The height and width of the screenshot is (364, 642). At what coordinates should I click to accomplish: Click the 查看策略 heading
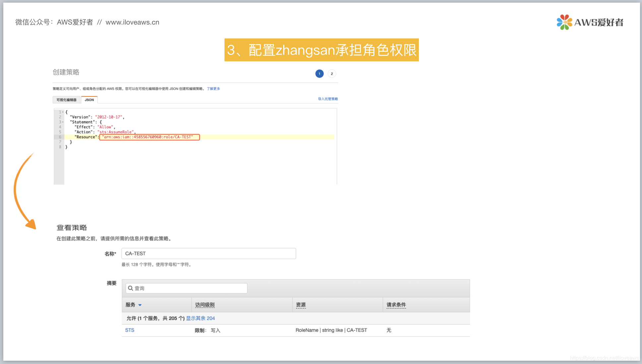click(x=72, y=227)
